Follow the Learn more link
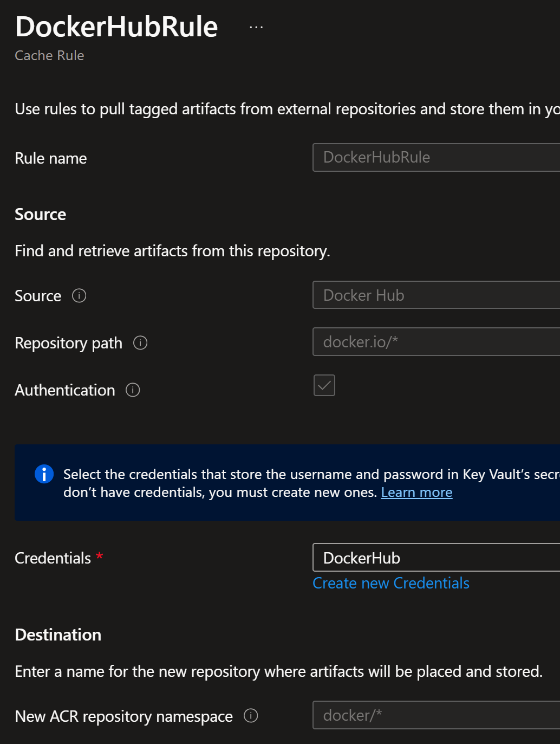The height and width of the screenshot is (744, 560). click(416, 493)
